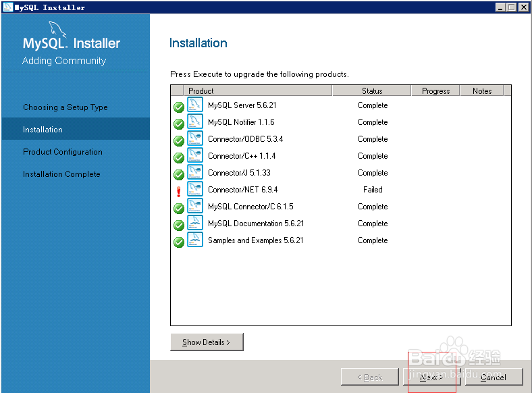Viewport: 532px width, 393px height.
Task: Select the MySQL Notifier 1.1.6 row text
Action: coord(241,122)
